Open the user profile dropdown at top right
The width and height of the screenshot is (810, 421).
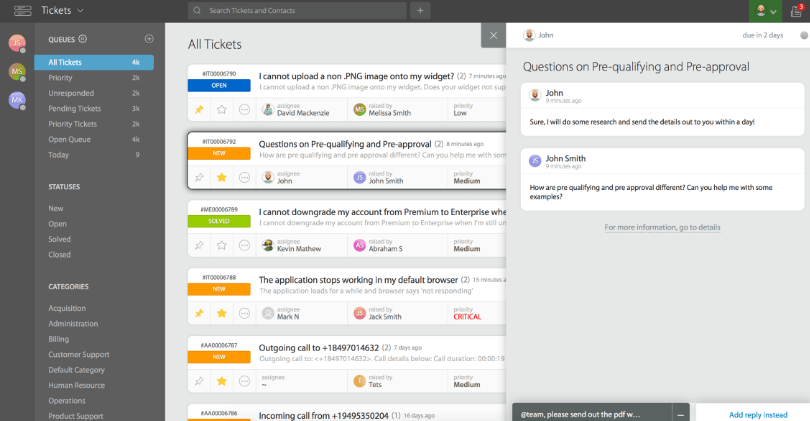click(766, 11)
